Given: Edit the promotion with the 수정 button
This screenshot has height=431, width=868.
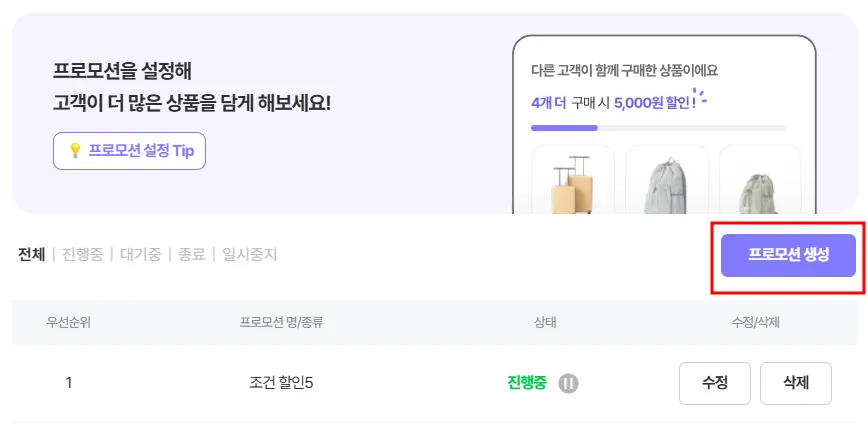Looking at the screenshot, I should pyautogui.click(x=714, y=383).
